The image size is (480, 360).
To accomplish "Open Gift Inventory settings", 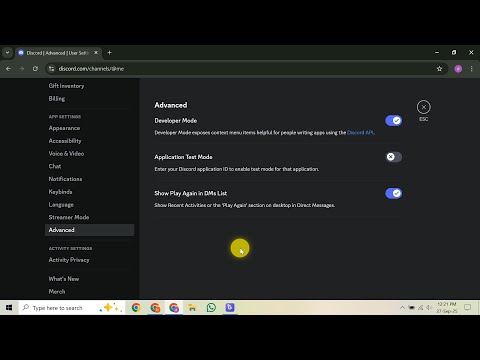I will [66, 86].
